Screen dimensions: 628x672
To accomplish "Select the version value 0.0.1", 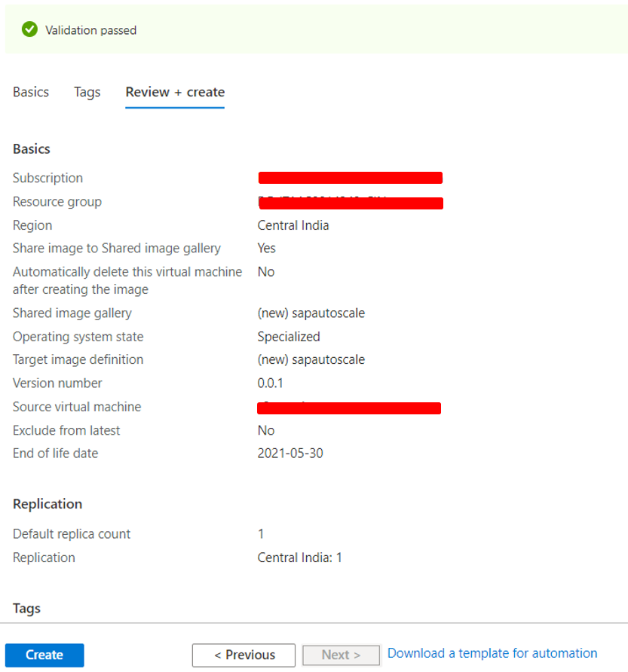I will [270, 383].
